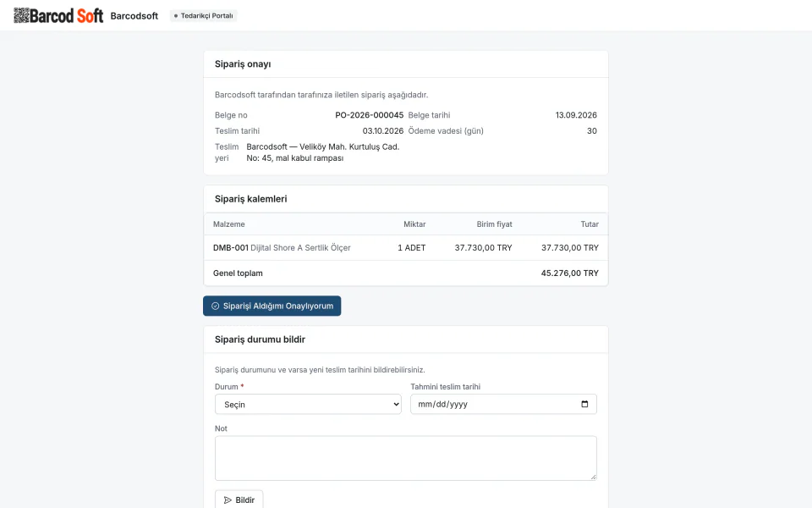Image resolution: width=812 pixels, height=508 pixels.
Task: Click the Tutar column header
Action: tap(590, 224)
